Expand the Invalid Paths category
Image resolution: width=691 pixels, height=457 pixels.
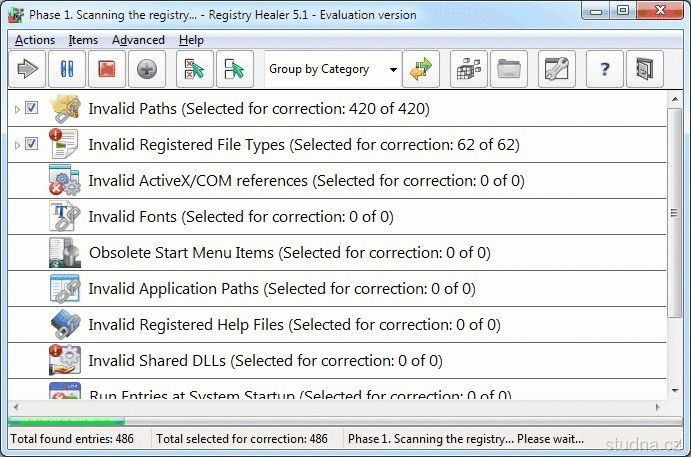16,108
